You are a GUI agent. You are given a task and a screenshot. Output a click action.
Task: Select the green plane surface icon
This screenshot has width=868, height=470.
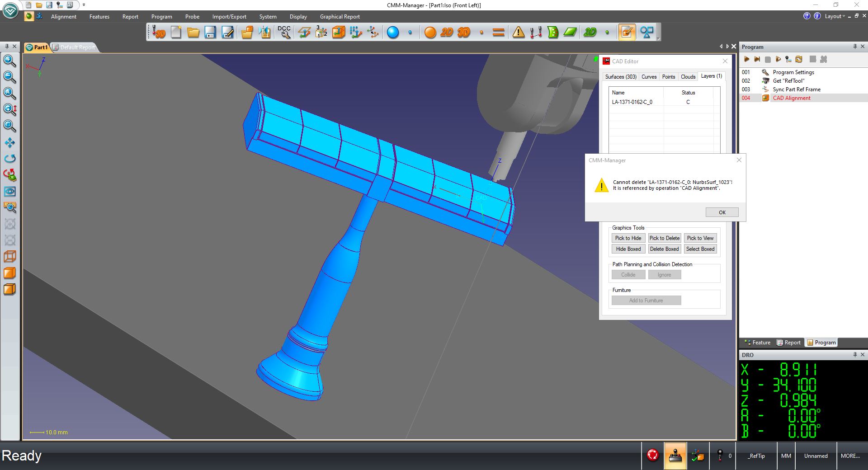tap(570, 32)
